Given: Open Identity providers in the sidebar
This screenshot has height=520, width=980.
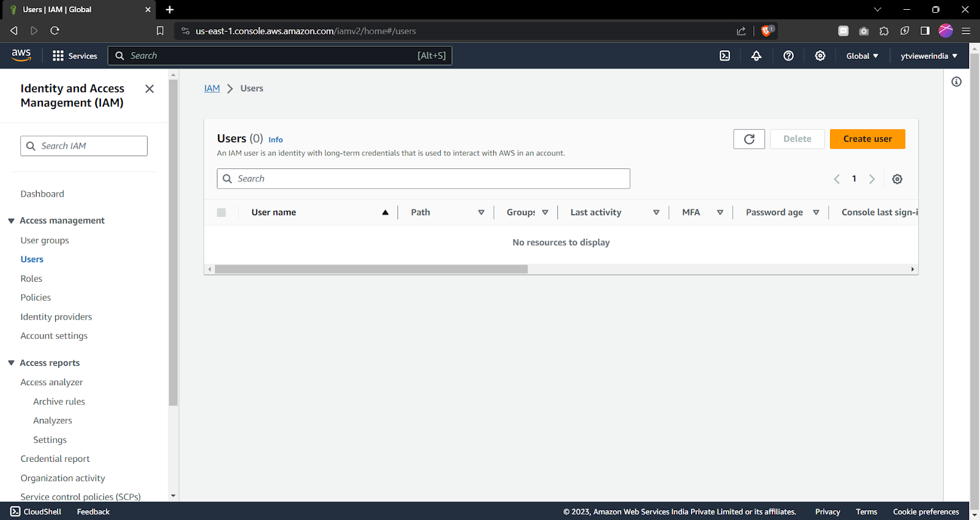Looking at the screenshot, I should point(56,317).
